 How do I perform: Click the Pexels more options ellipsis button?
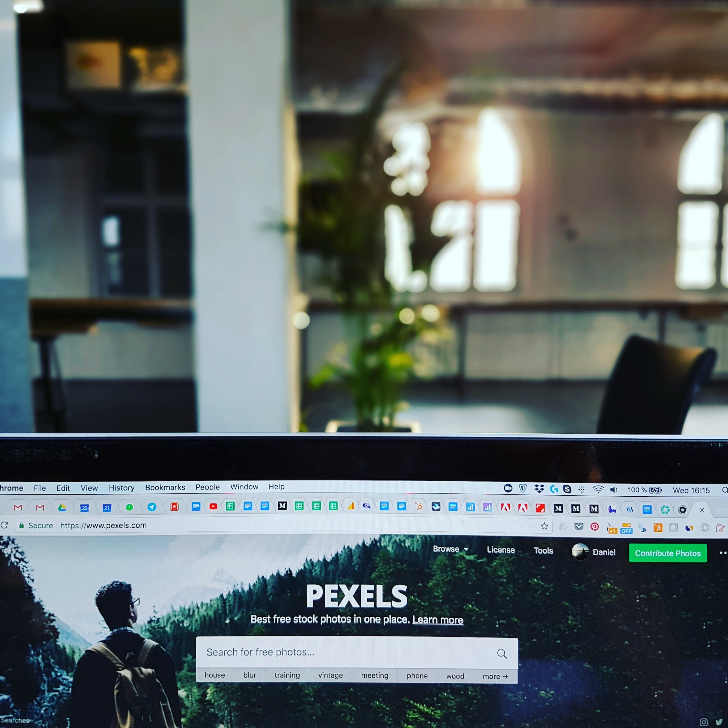723,553
